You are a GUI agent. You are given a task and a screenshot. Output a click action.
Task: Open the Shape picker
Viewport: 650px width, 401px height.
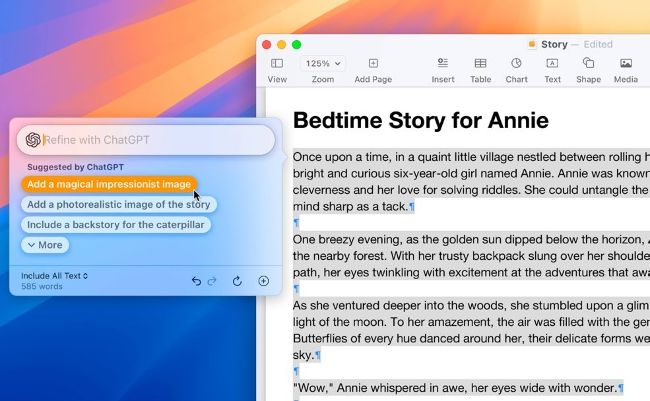[x=588, y=64]
